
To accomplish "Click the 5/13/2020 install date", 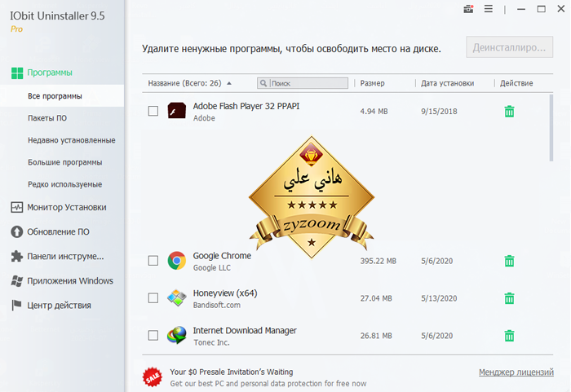I will pyautogui.click(x=439, y=298).
